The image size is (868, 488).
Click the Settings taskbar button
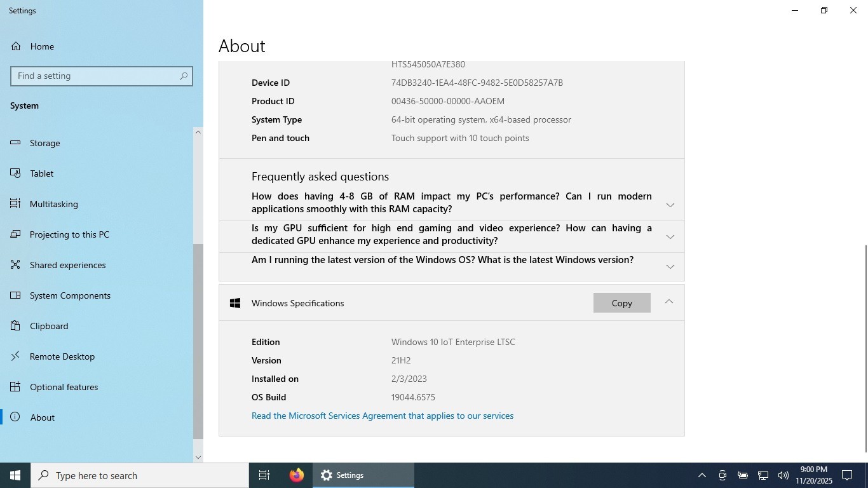point(363,475)
